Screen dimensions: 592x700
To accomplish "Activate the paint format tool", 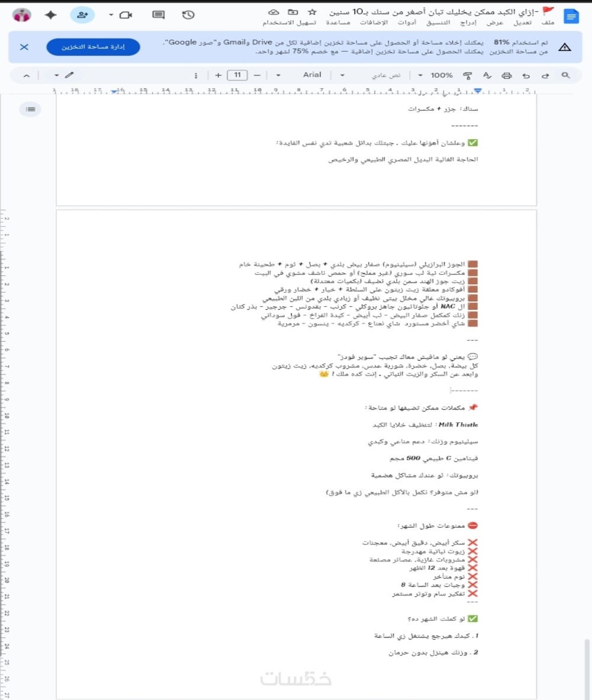I will pyautogui.click(x=467, y=75).
